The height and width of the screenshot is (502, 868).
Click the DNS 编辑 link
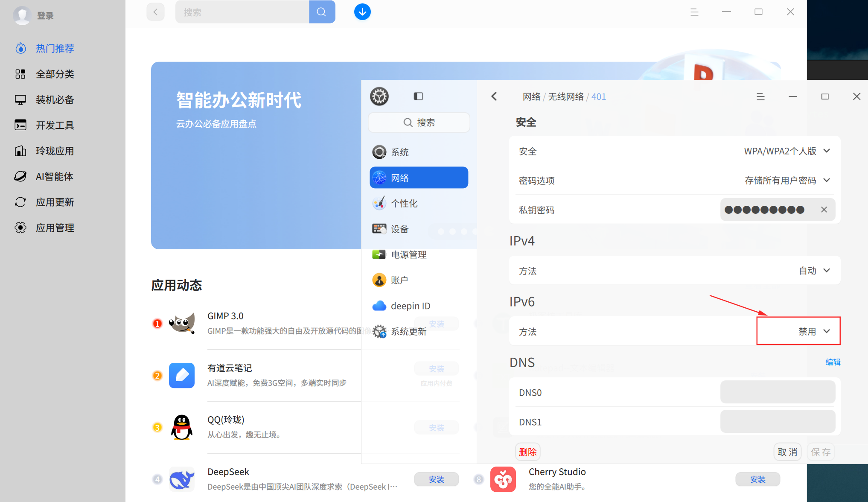click(x=833, y=362)
